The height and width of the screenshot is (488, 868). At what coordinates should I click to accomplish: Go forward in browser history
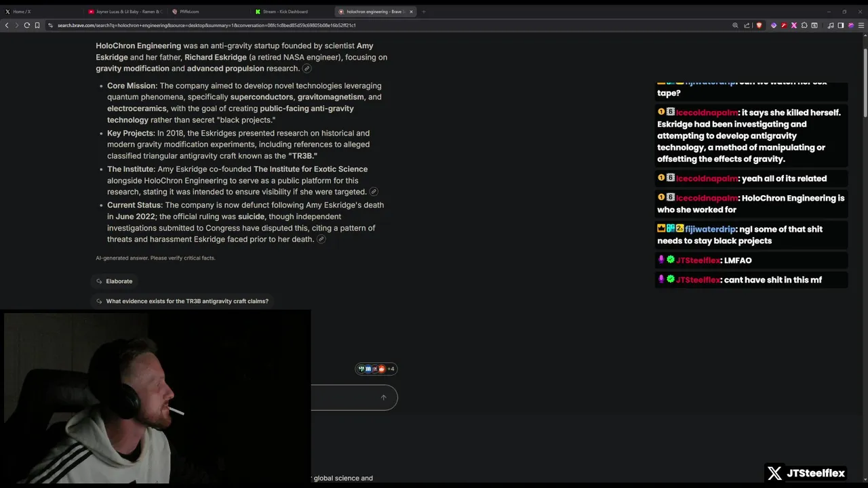[x=16, y=25]
